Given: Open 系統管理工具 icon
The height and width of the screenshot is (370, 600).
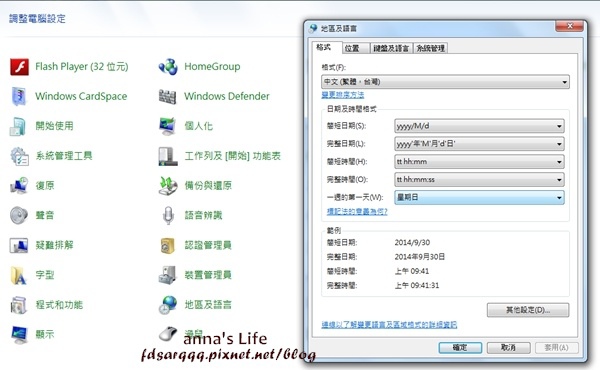Looking at the screenshot, I should (x=19, y=156).
